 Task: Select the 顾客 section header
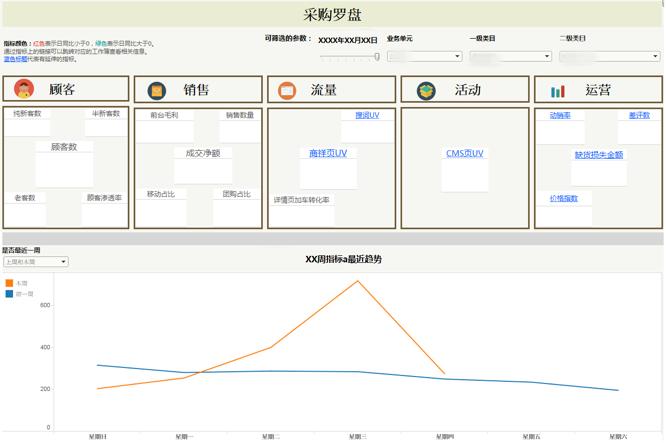click(66, 89)
